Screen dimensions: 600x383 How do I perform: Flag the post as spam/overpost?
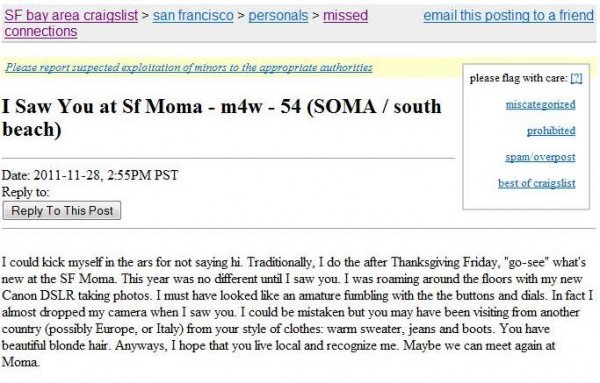pos(540,157)
